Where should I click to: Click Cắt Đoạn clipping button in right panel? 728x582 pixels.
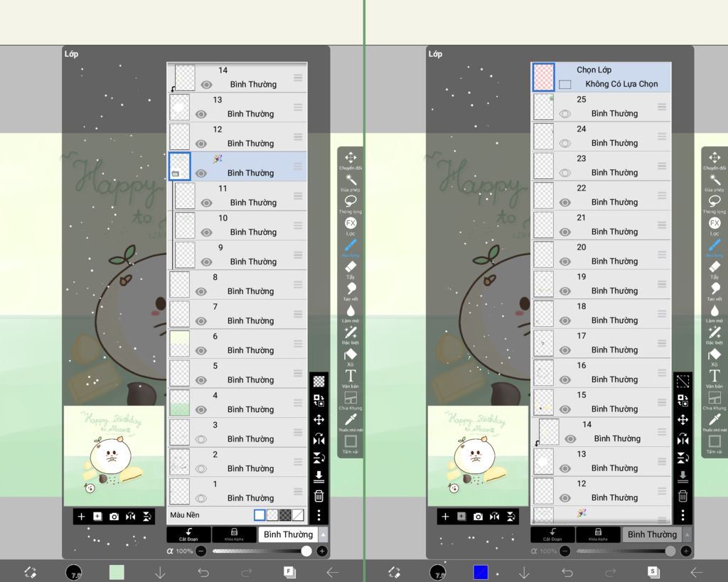point(552,534)
